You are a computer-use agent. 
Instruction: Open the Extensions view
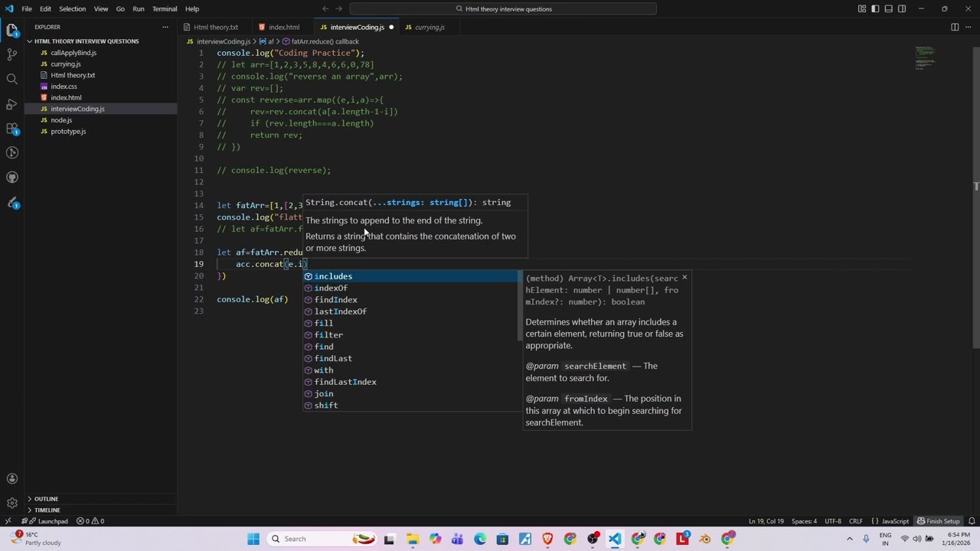tap(11, 129)
